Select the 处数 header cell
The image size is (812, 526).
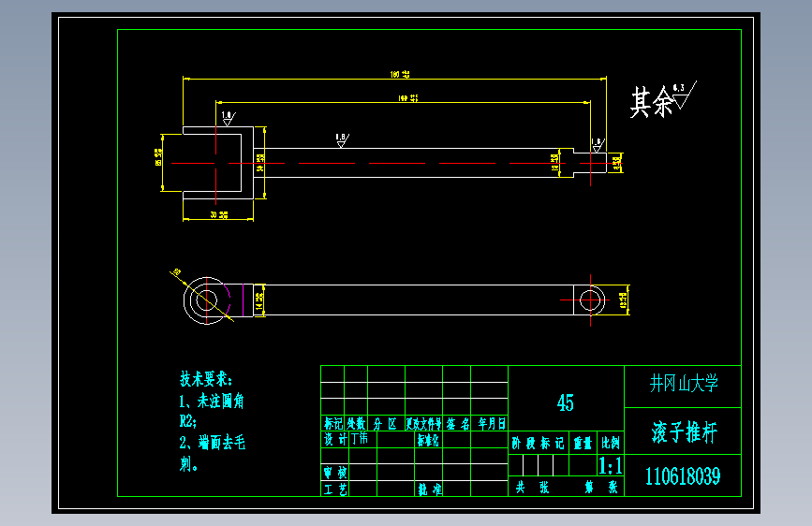pyautogui.click(x=356, y=423)
